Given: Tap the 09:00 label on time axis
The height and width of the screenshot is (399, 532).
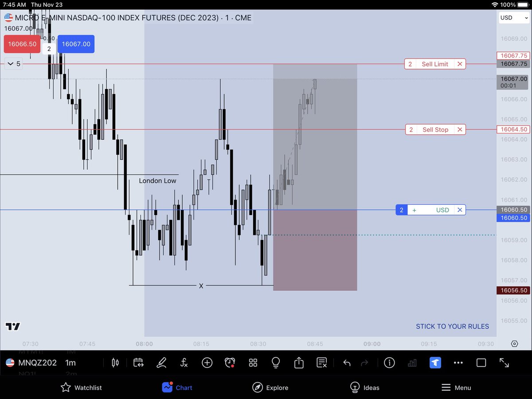Looking at the screenshot, I should click(372, 344).
